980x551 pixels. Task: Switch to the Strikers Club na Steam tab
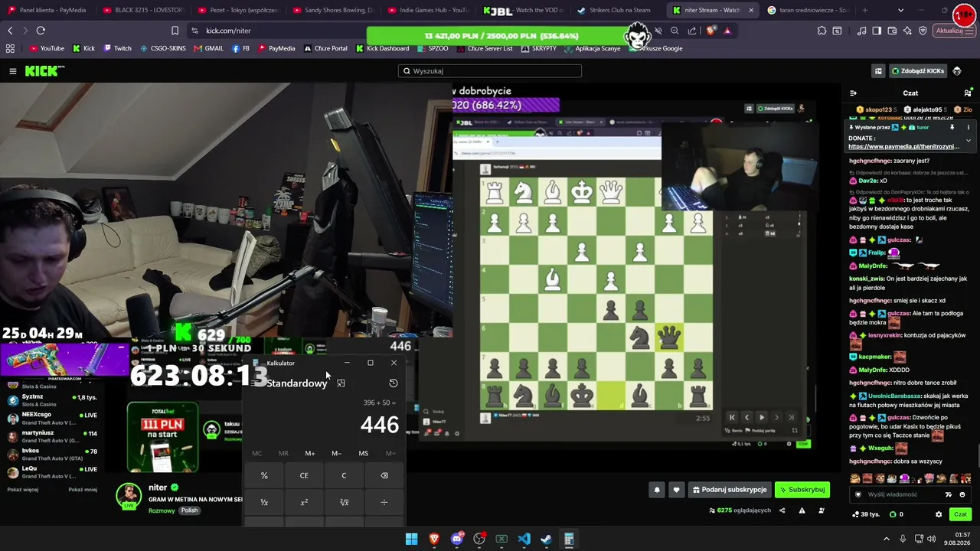[x=614, y=10]
